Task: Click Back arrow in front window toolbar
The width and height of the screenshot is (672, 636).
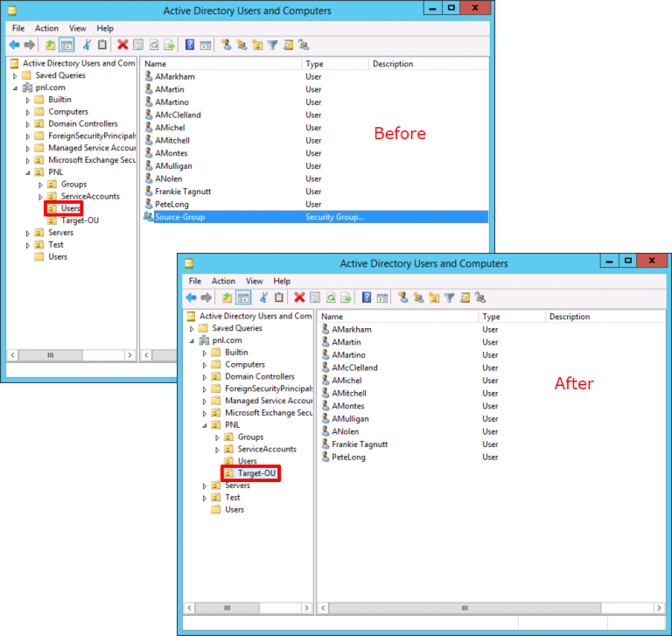Action: (x=191, y=297)
